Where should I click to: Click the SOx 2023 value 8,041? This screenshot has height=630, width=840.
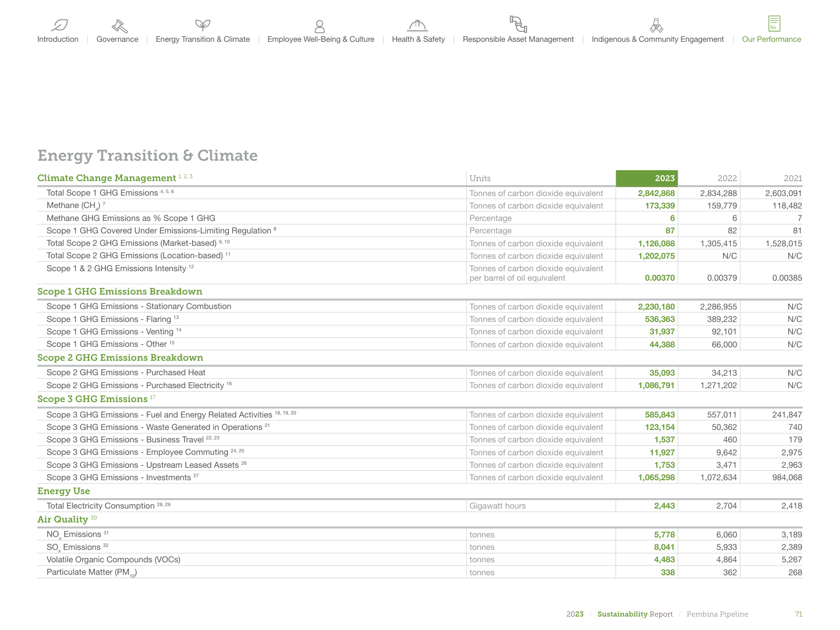664,547
